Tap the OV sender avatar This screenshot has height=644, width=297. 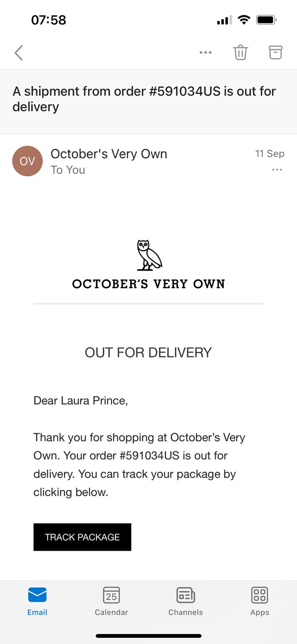[x=27, y=161]
